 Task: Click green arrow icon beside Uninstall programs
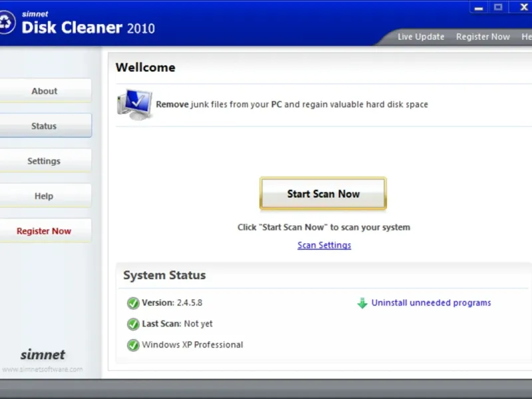(x=362, y=303)
